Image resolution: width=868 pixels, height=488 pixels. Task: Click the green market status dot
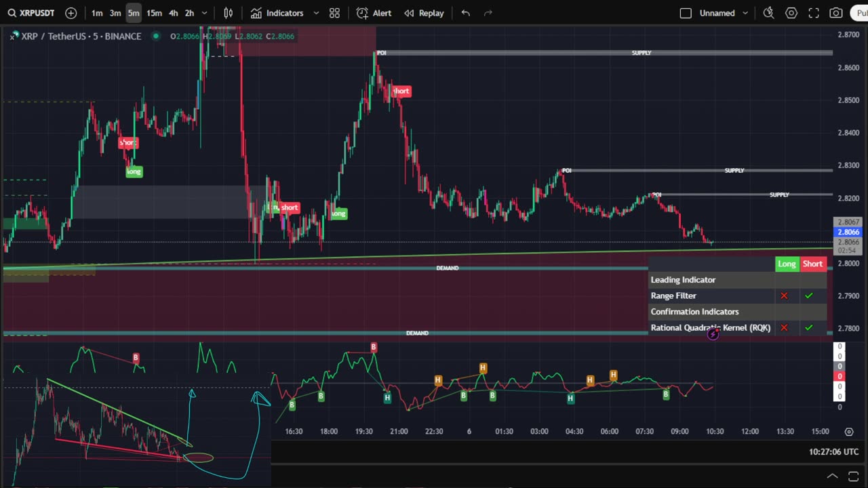coord(156,36)
